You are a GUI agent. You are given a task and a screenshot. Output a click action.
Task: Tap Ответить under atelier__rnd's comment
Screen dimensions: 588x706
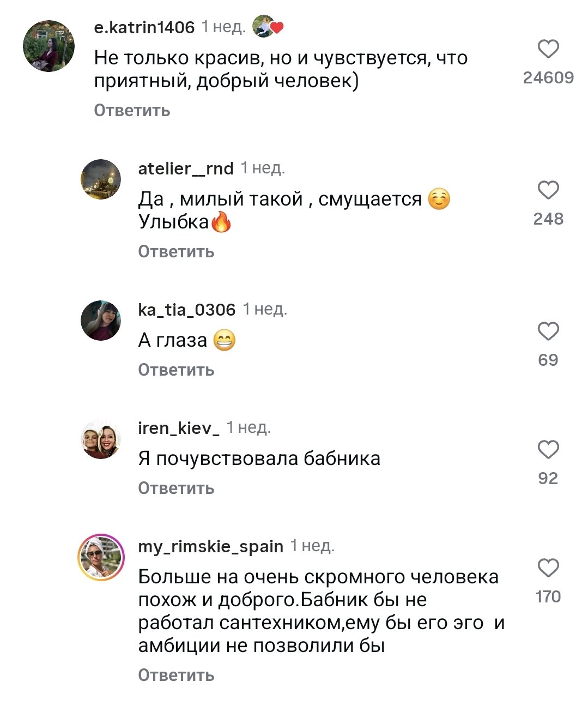coord(176,252)
